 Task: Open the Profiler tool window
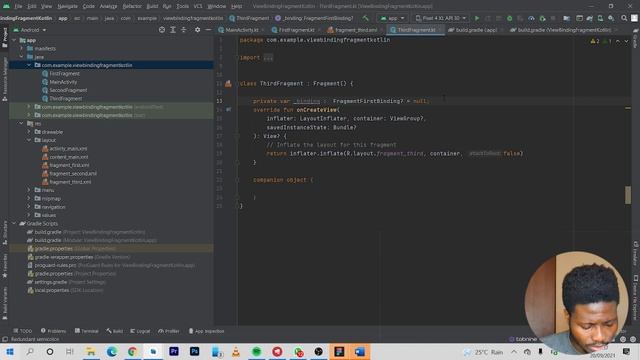click(x=169, y=331)
